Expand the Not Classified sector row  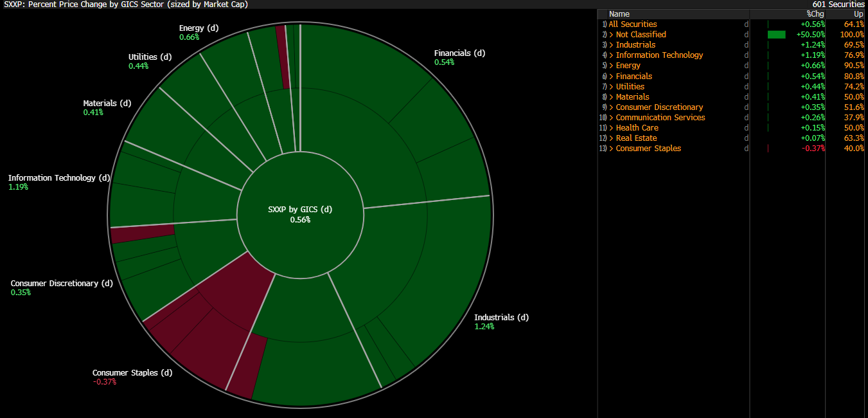click(x=641, y=35)
